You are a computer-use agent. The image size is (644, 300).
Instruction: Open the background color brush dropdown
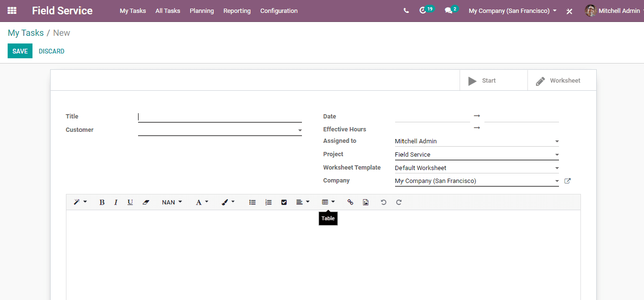228,202
